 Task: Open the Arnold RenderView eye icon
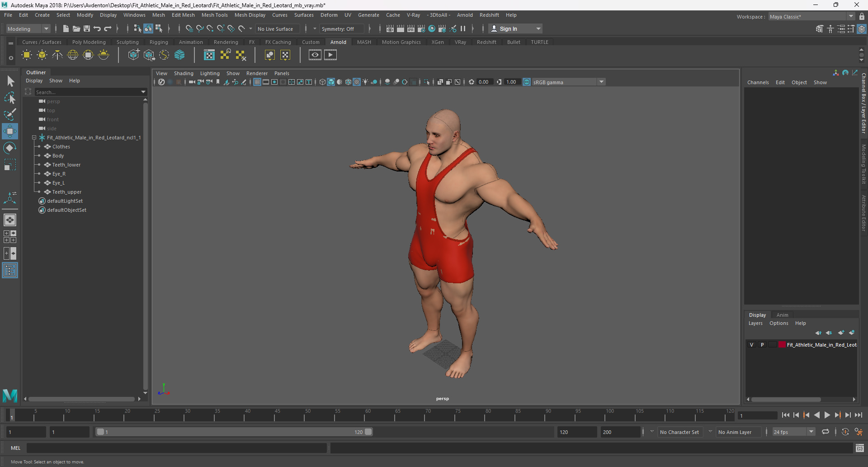click(x=315, y=55)
